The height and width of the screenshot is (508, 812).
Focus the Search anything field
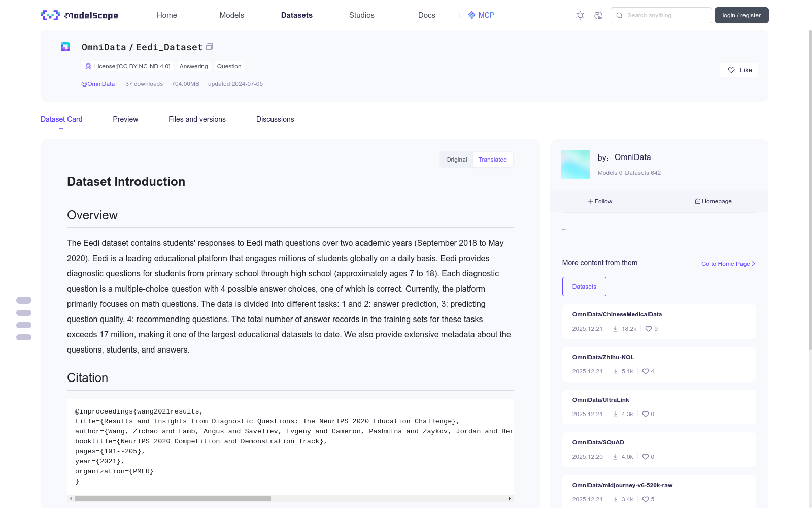pos(661,15)
